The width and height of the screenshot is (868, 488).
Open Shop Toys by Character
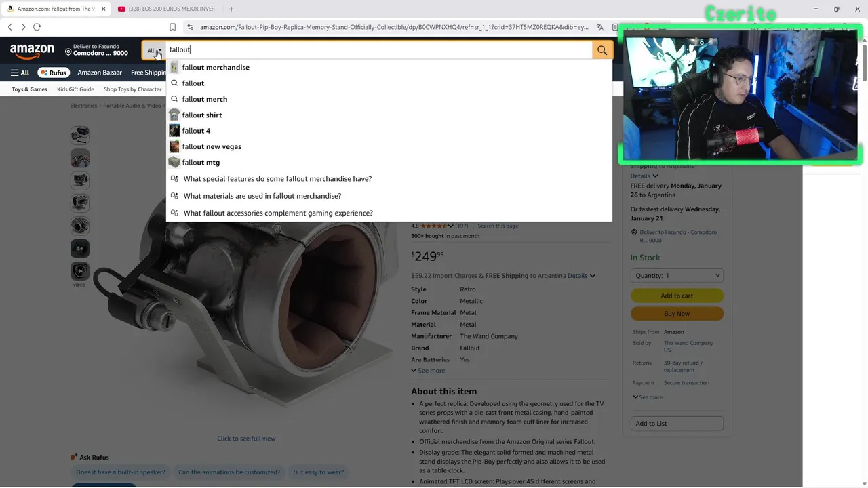pyautogui.click(x=132, y=89)
